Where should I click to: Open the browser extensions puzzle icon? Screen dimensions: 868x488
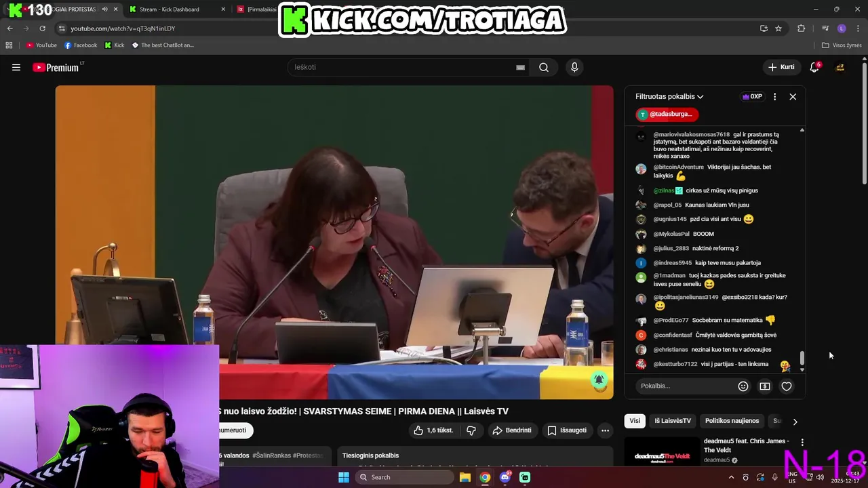802,28
